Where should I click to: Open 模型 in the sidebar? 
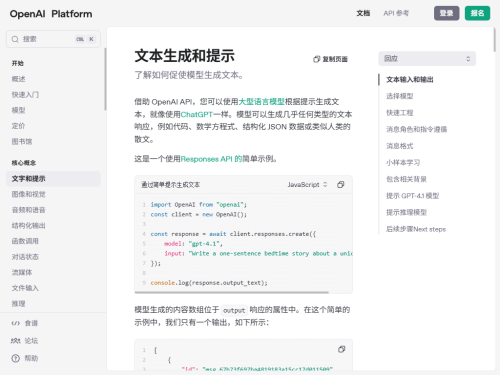(x=19, y=110)
